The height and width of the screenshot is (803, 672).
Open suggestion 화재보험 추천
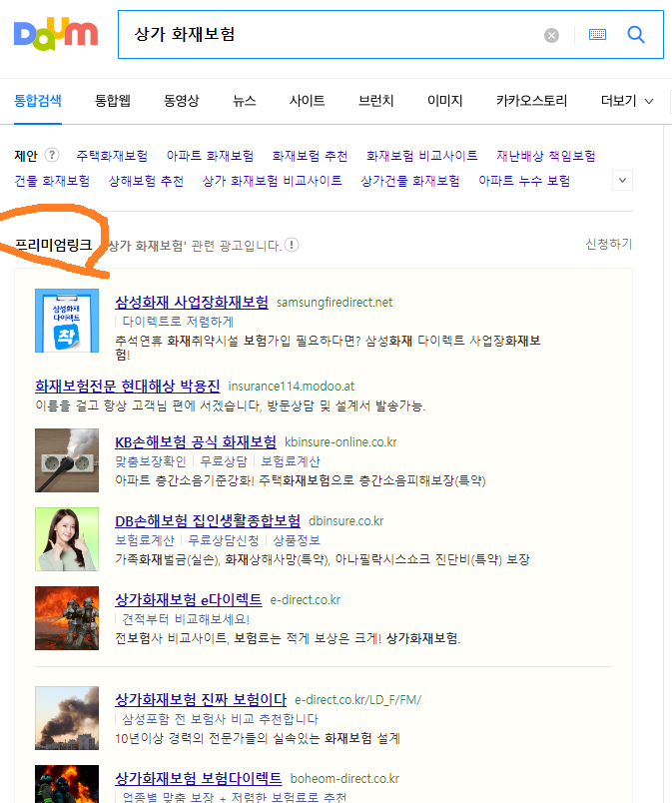tap(310, 156)
